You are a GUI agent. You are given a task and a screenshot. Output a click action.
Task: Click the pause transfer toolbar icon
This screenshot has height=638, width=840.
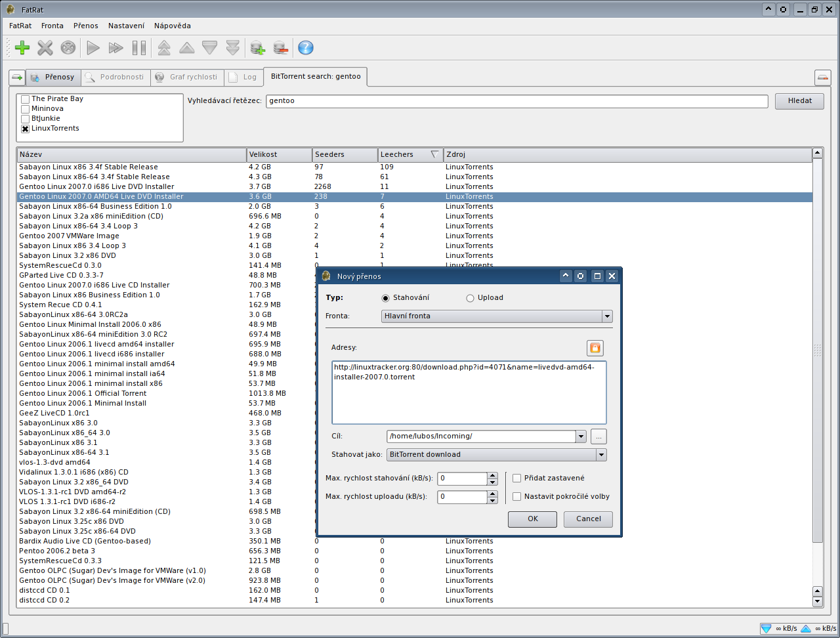(139, 48)
